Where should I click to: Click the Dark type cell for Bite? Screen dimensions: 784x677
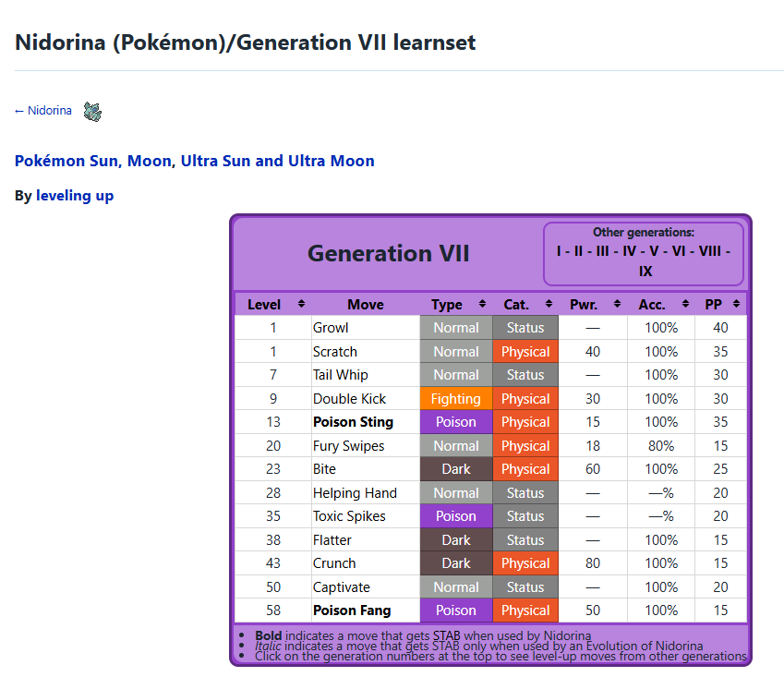pos(456,469)
